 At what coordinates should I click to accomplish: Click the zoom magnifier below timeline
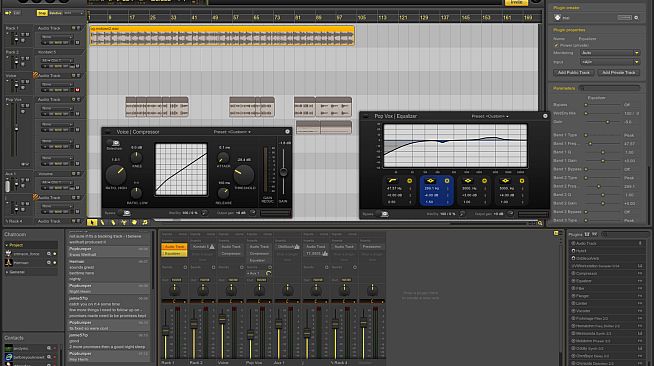pyautogui.click(x=540, y=223)
